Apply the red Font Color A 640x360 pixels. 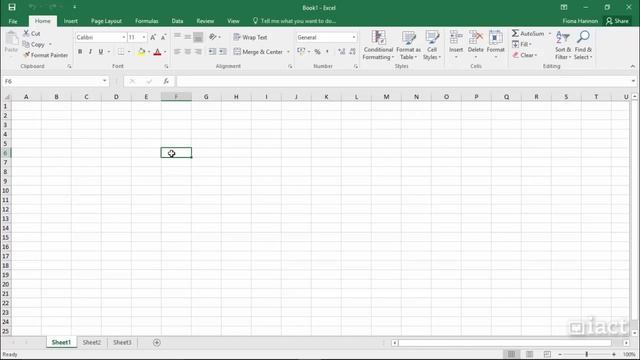[x=158, y=52]
